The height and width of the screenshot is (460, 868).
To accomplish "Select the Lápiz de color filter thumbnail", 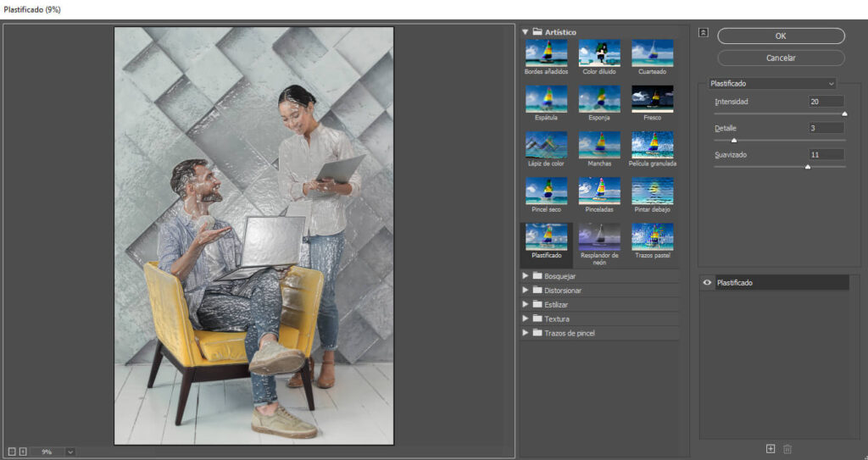I will [546, 145].
